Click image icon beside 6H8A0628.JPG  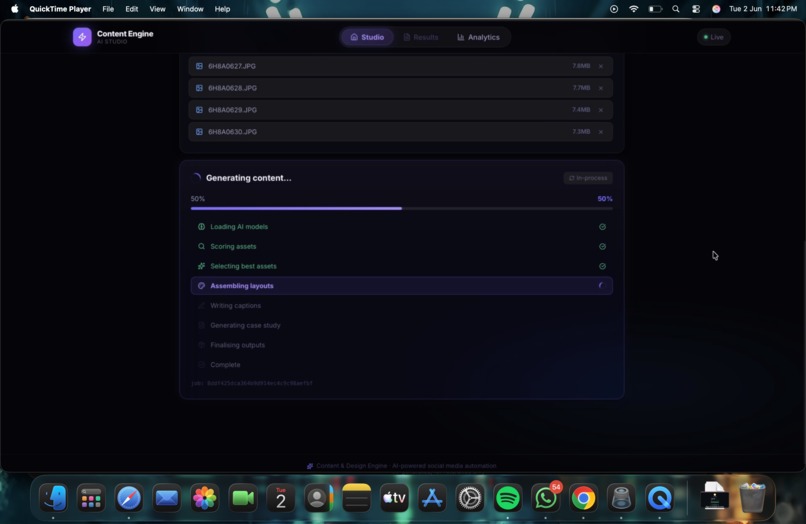pos(199,88)
